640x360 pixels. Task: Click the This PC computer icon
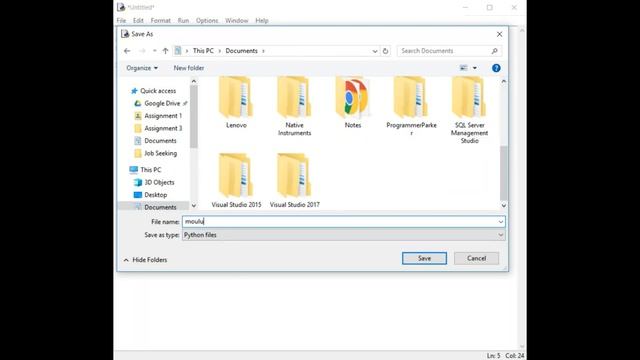coord(133,170)
